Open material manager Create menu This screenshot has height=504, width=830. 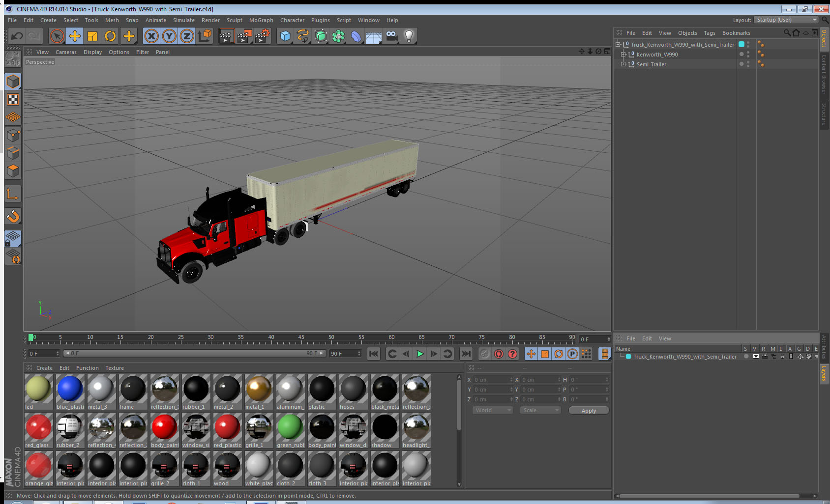point(44,368)
